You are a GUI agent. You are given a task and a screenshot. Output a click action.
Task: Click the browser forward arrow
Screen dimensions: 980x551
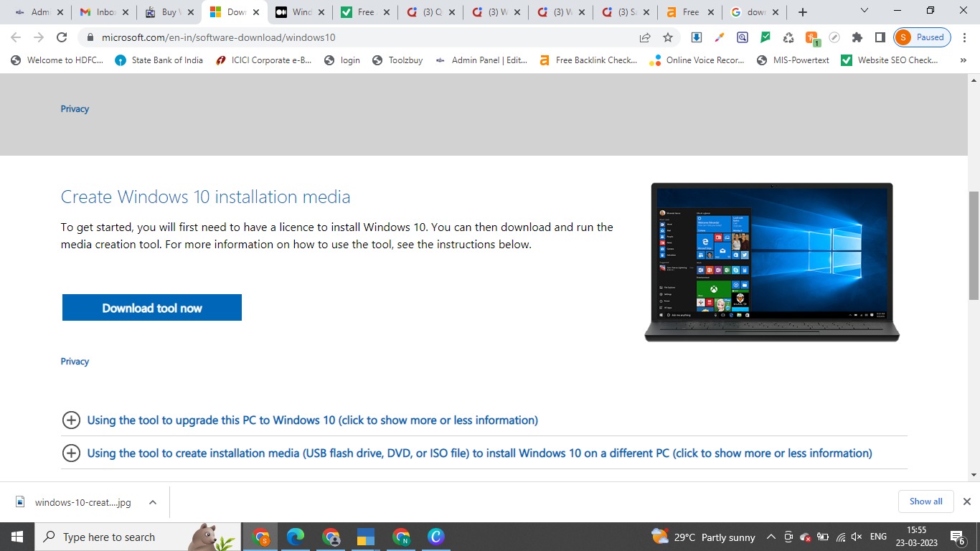point(39,37)
